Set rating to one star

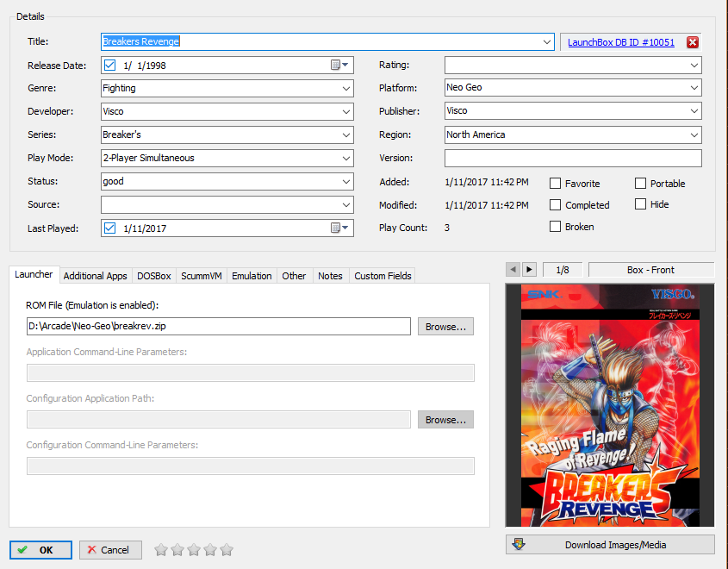[x=160, y=550]
